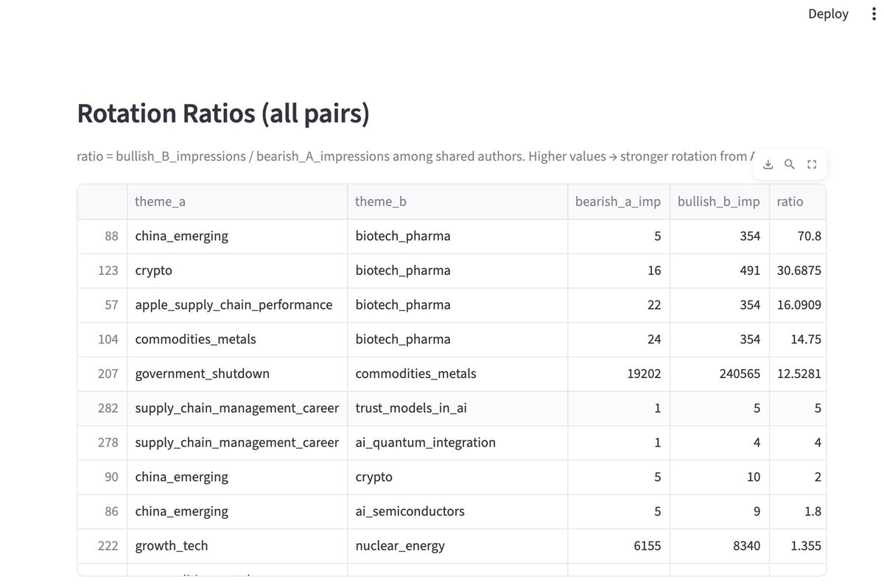The height and width of the screenshot is (588, 884).
Task: Select row index 90
Action: point(102,477)
